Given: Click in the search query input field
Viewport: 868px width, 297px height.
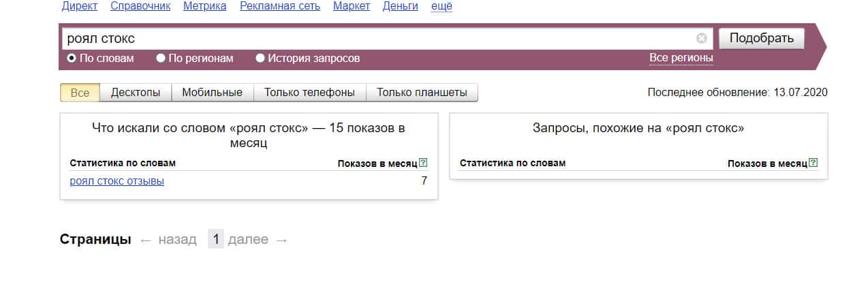Looking at the screenshot, I should pyautogui.click(x=375, y=38).
